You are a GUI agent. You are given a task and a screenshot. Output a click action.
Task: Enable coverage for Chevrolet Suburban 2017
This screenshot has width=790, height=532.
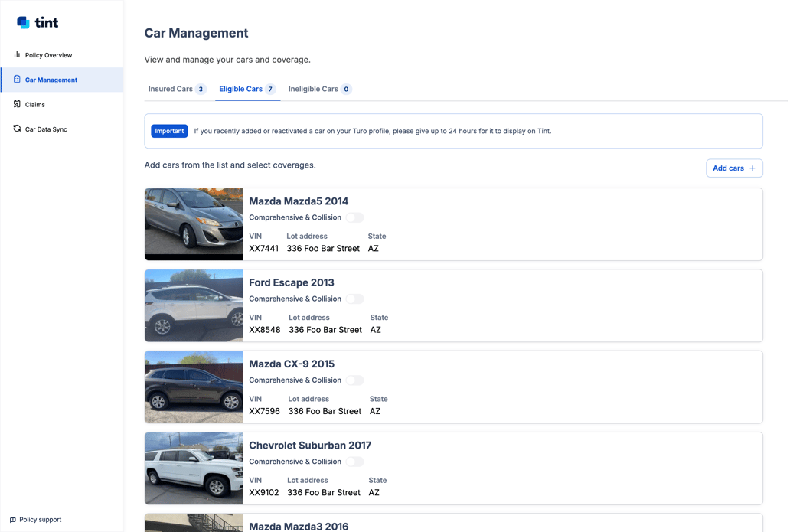[x=354, y=462]
